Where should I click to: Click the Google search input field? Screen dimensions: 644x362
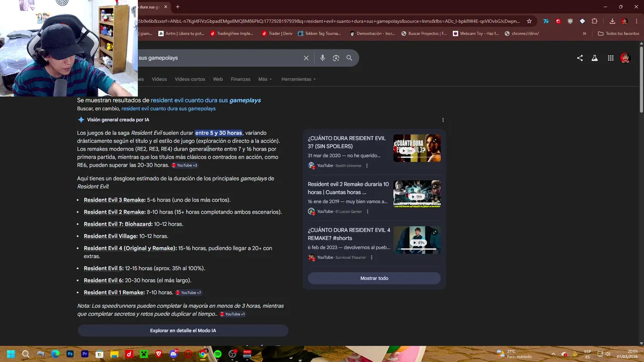[x=219, y=58]
